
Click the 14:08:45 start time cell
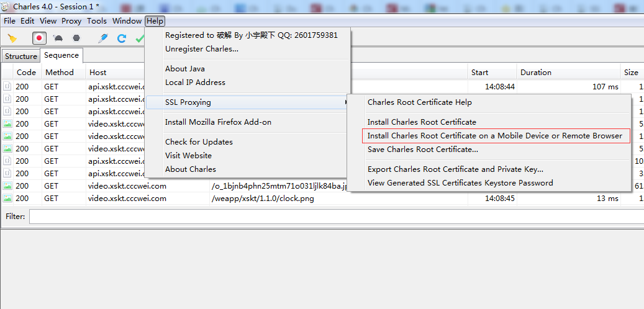point(500,199)
